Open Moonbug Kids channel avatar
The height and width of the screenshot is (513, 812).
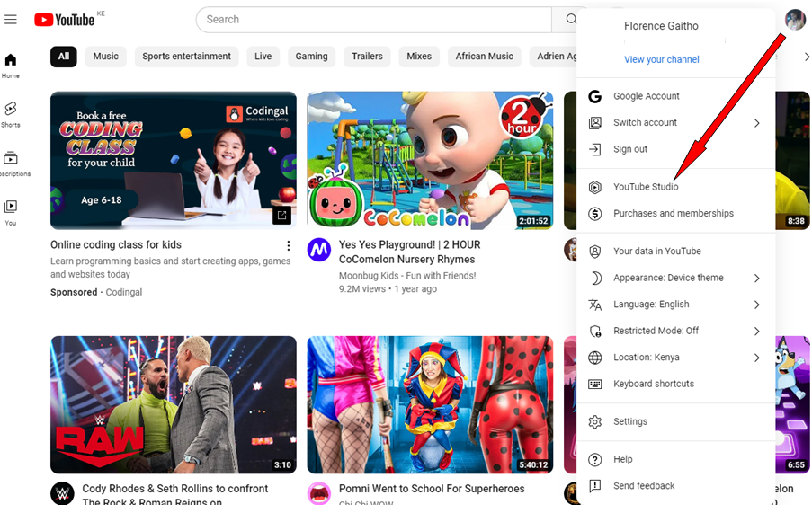pos(319,250)
